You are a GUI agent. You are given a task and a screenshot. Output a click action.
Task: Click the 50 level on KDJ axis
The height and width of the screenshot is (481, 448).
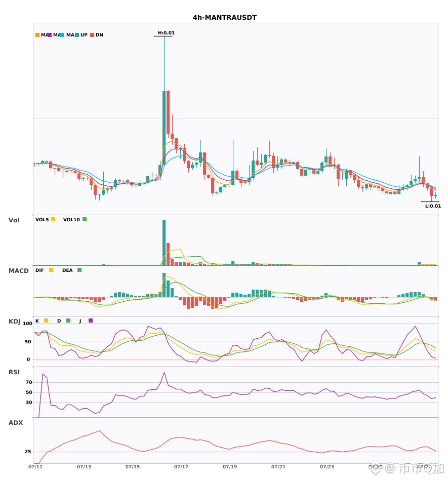pyautogui.click(x=28, y=342)
